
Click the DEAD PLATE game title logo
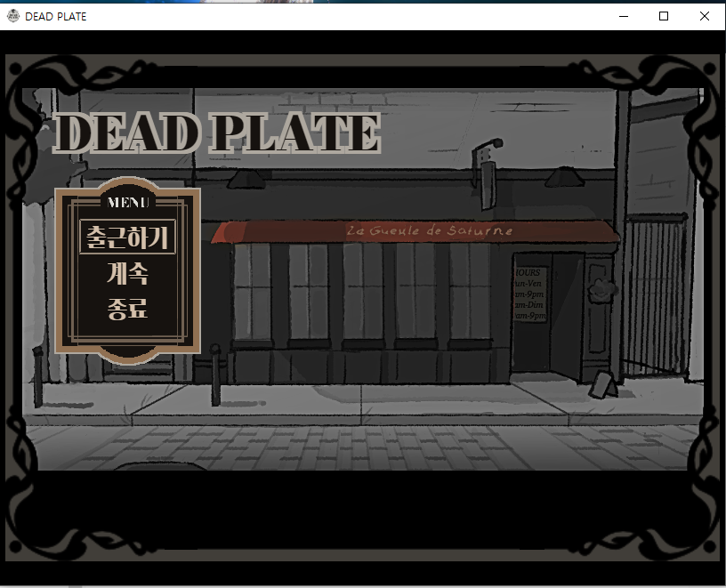[x=217, y=133]
